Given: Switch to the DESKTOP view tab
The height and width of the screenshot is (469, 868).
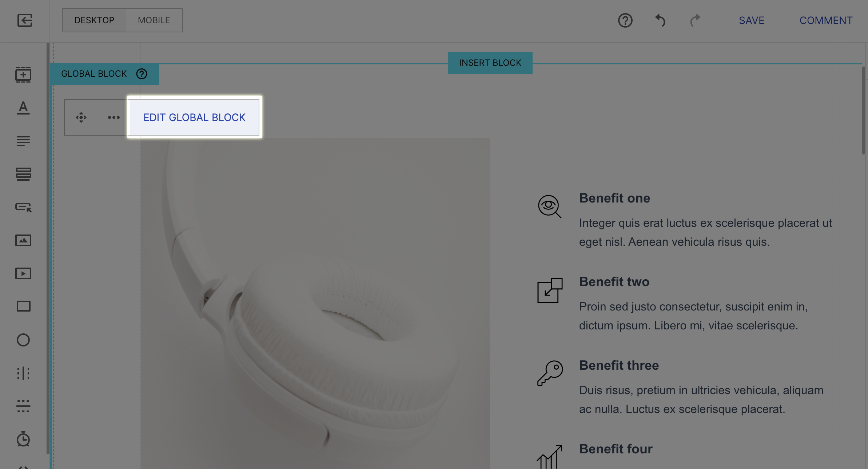Looking at the screenshot, I should click(94, 20).
